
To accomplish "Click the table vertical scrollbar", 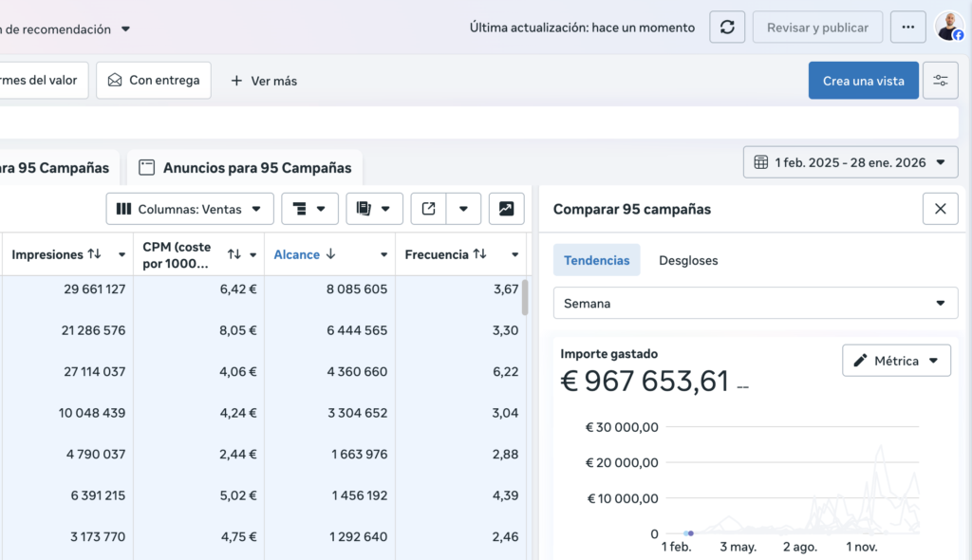I will coord(525,297).
